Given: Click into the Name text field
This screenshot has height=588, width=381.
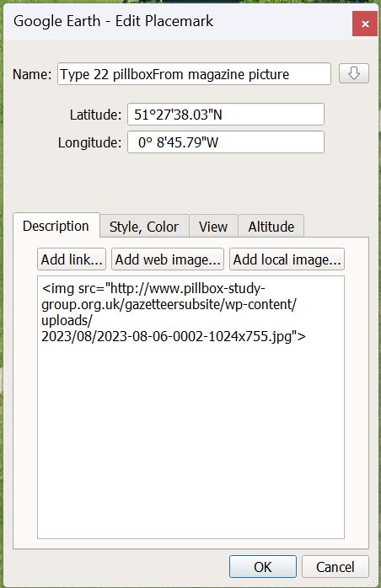Looking at the screenshot, I should [x=194, y=74].
